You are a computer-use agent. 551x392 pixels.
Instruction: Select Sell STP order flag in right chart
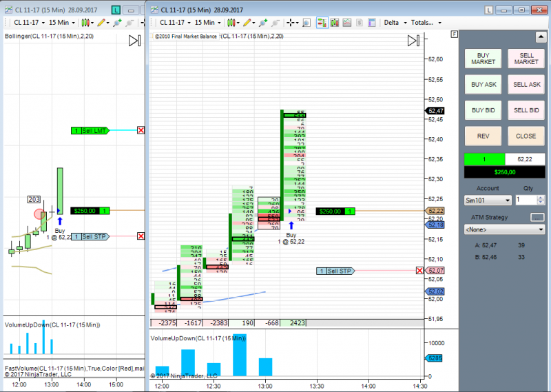pos(335,271)
